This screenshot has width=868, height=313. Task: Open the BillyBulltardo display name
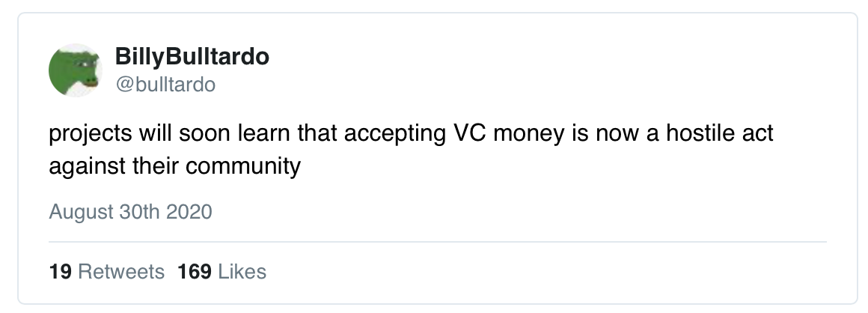(192, 57)
